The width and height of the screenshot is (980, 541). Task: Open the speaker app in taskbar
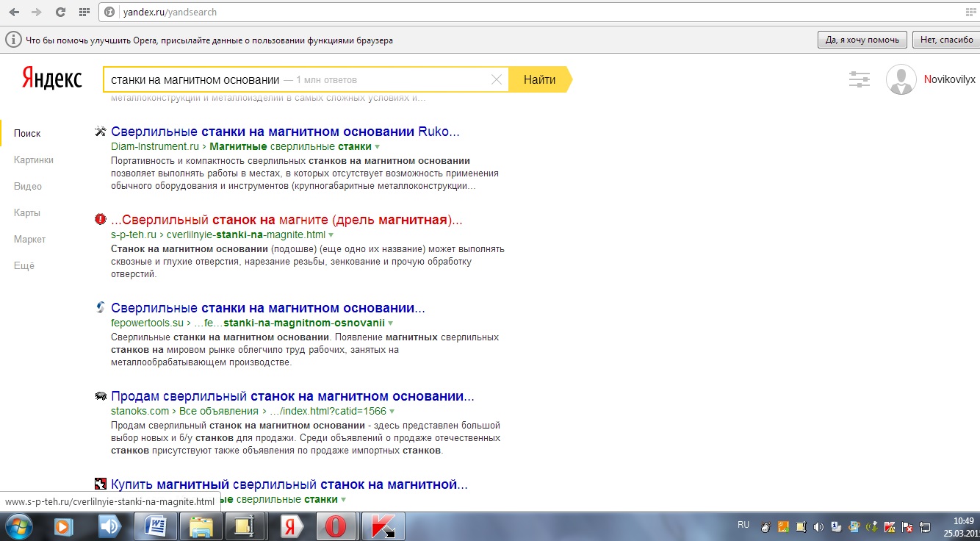[x=109, y=526]
